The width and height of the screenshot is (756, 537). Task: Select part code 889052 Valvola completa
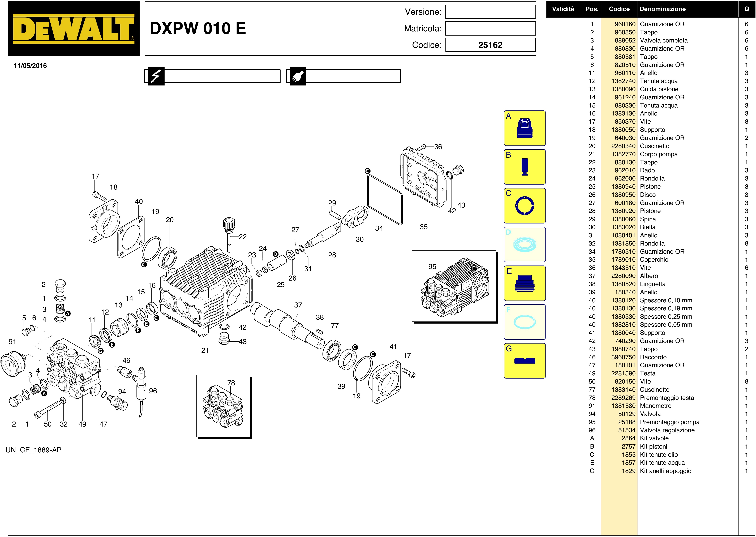pyautogui.click(x=625, y=40)
